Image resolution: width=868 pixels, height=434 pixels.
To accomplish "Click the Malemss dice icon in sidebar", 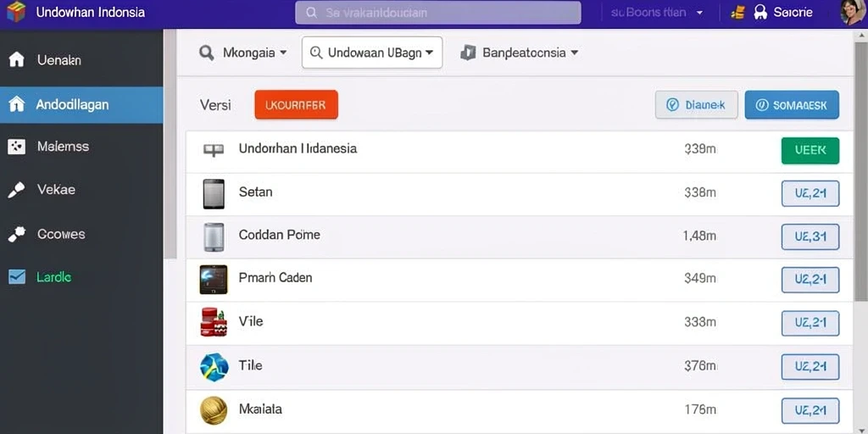I will pos(17,147).
